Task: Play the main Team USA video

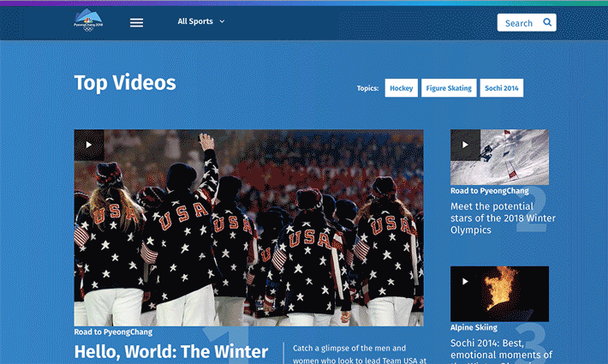Action: [x=89, y=145]
